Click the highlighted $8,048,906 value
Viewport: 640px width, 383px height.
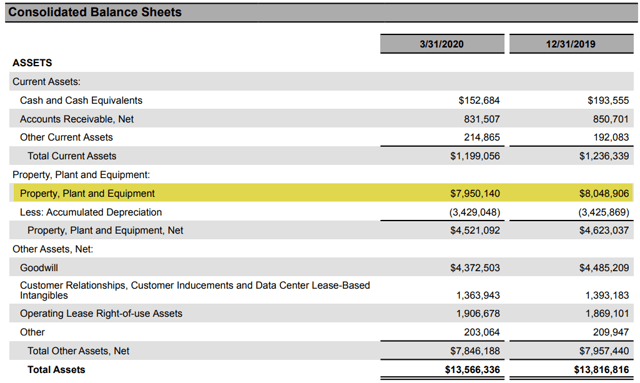pos(604,194)
